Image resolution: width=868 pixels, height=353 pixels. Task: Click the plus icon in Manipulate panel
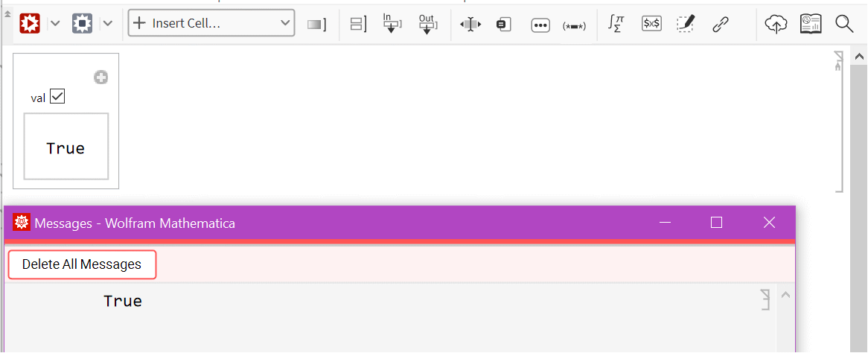coord(100,77)
